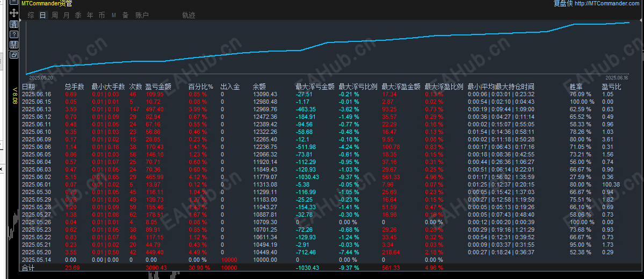Image resolution: width=644 pixels, height=279 pixels.
Task: Click the 总手数 column header
Action: pos(74,87)
